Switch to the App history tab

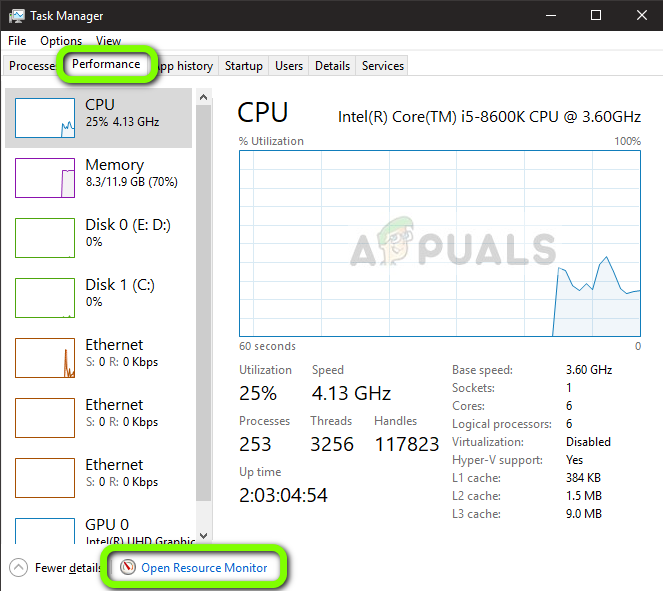coord(185,66)
